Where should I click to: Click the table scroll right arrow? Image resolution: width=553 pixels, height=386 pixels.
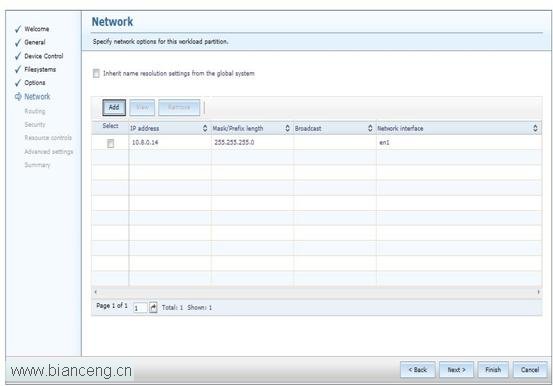[x=538, y=292]
